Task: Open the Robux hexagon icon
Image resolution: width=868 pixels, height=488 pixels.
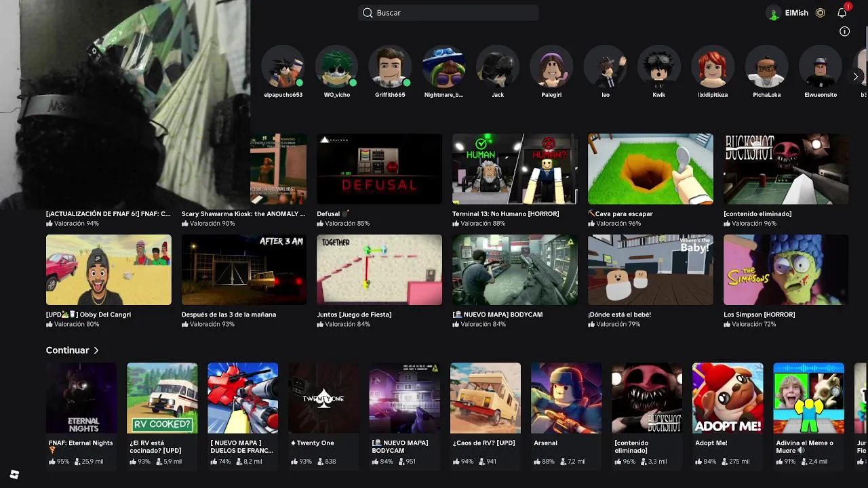Action: [x=820, y=13]
